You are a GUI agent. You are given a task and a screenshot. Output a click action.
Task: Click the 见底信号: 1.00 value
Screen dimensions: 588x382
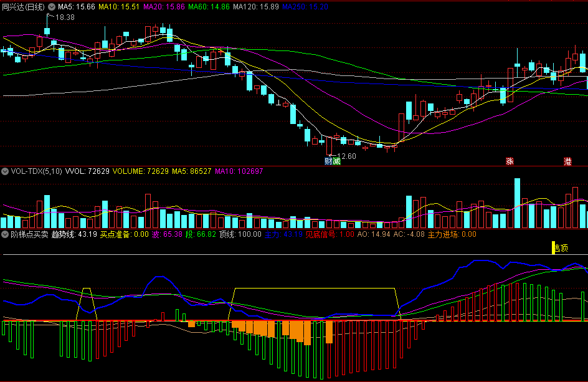click(x=330, y=234)
